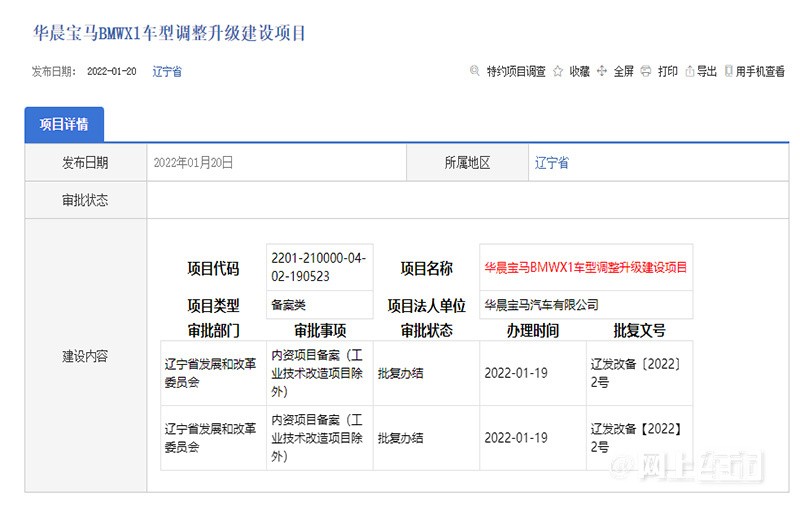Click the 项目代码 label
The image size is (800, 510).
click(213, 268)
